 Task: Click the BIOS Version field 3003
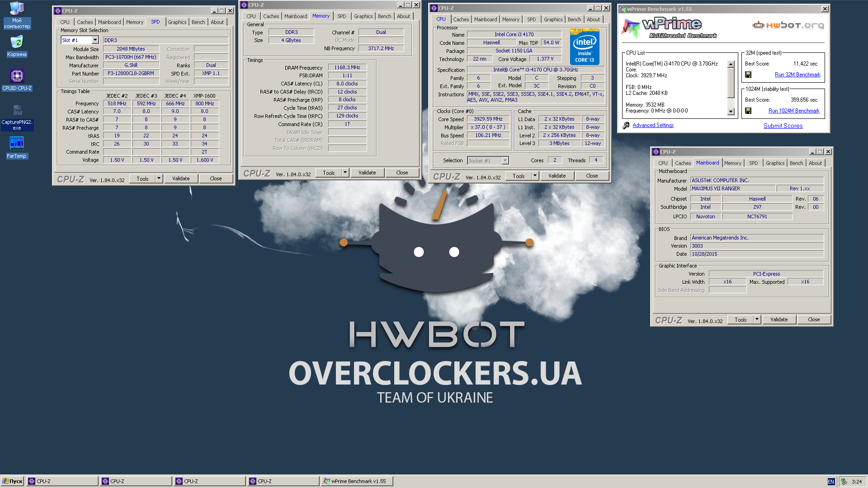[757, 246]
